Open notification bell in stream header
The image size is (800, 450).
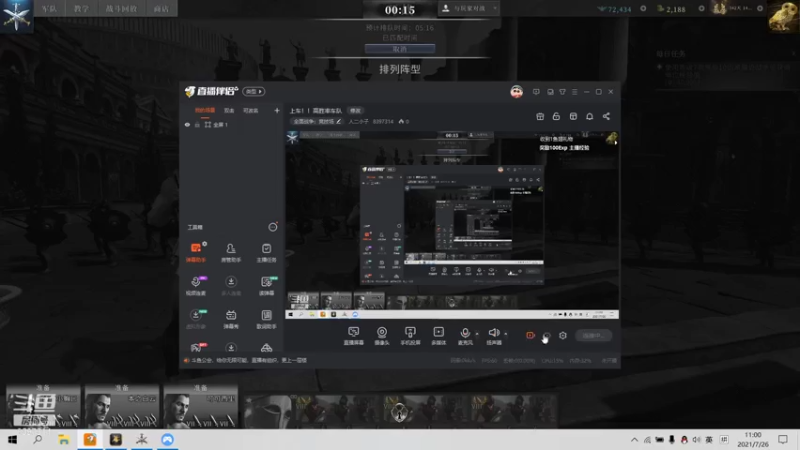[589, 116]
